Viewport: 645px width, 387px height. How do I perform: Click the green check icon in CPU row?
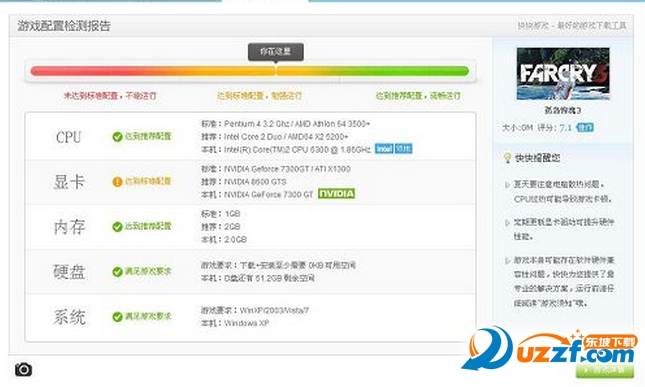click(x=117, y=137)
